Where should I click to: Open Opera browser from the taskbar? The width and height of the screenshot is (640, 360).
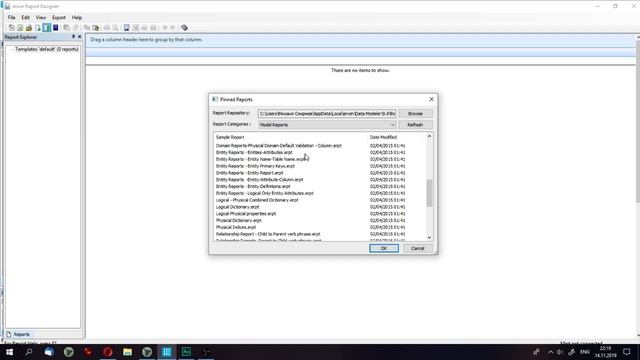click(108, 352)
